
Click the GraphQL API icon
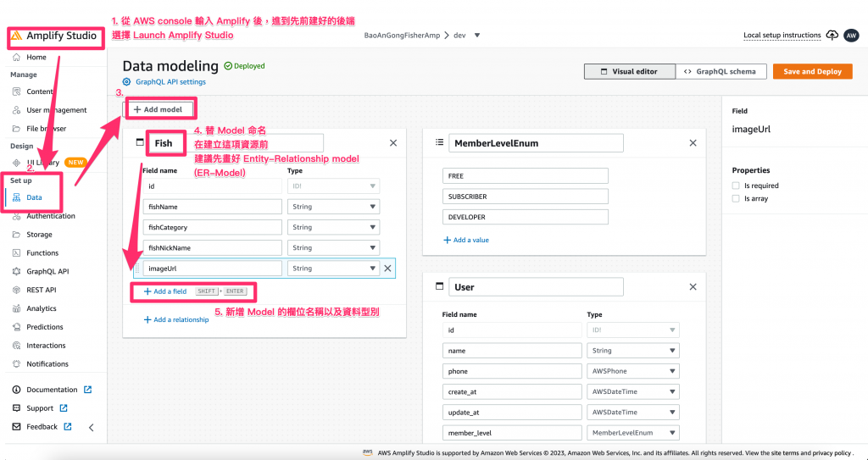[17, 272]
